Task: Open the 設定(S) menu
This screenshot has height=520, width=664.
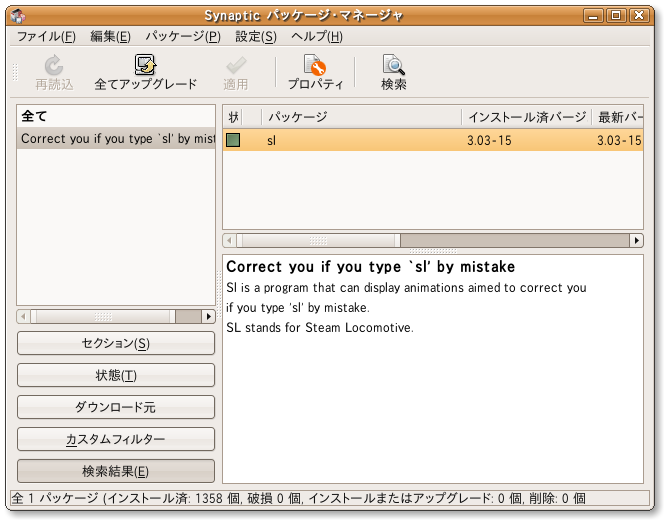Action: (256, 37)
